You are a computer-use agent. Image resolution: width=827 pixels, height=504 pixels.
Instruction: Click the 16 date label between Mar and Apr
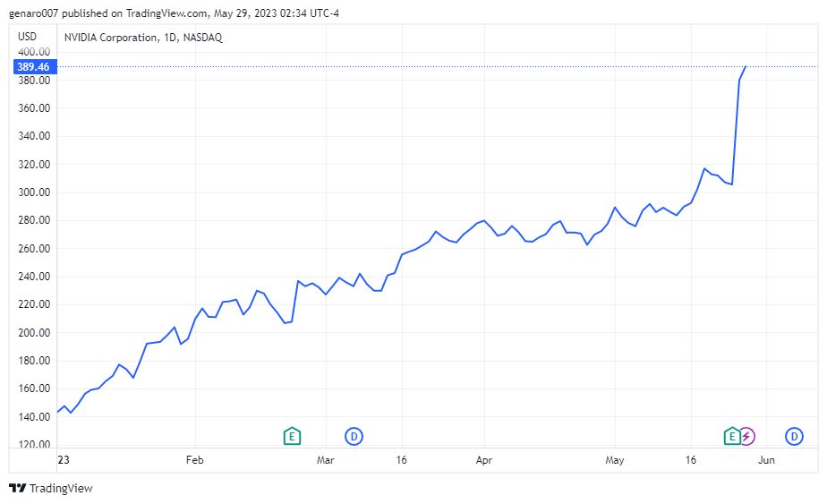pos(401,459)
